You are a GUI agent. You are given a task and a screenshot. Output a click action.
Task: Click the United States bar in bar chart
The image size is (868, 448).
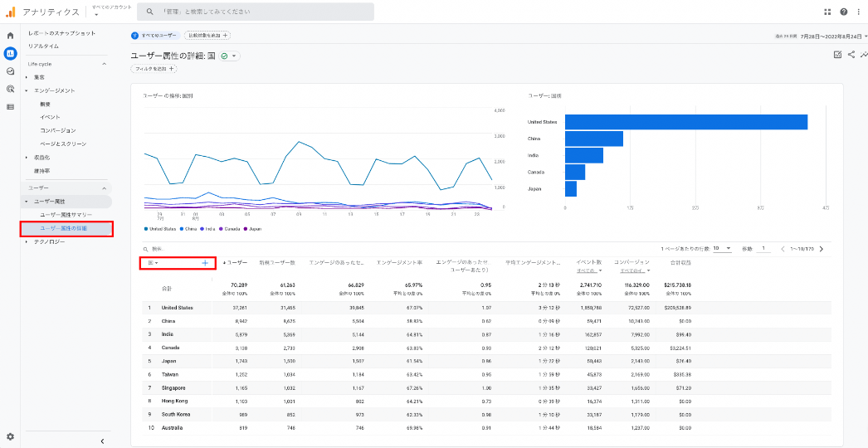tap(686, 122)
